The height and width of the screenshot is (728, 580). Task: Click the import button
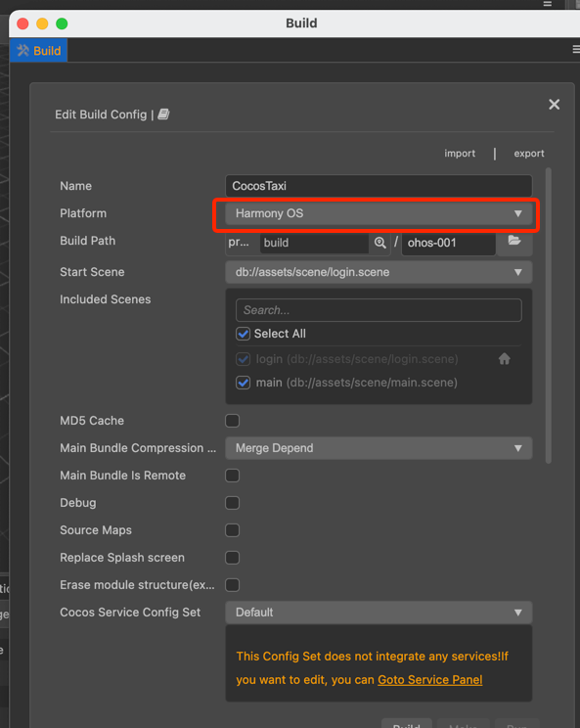[460, 154]
